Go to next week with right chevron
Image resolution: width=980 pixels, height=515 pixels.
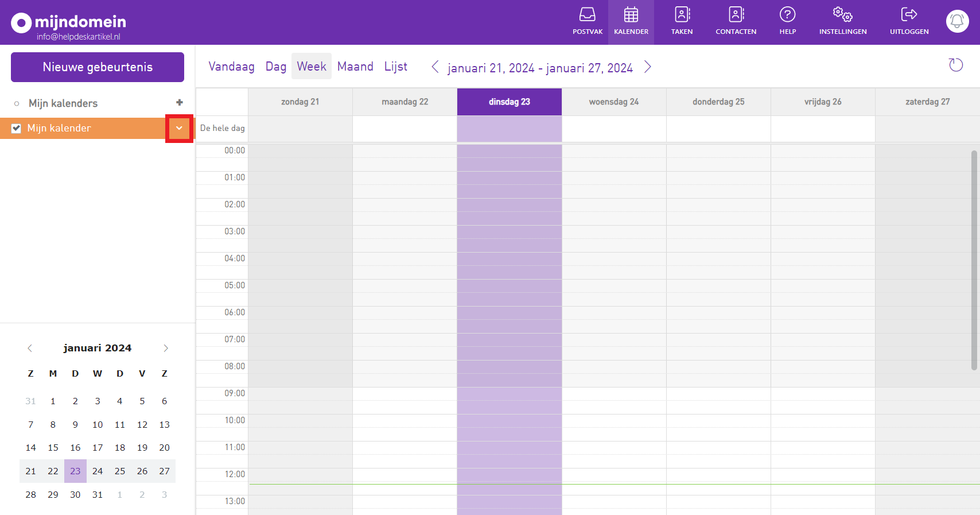click(648, 67)
